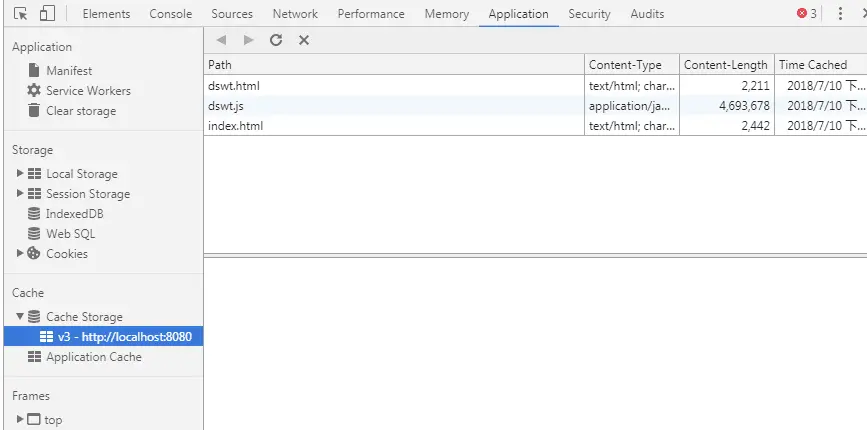This screenshot has height=430, width=867.
Task: Select the v3 - http://localhost:8080 cache
Action: (103, 336)
